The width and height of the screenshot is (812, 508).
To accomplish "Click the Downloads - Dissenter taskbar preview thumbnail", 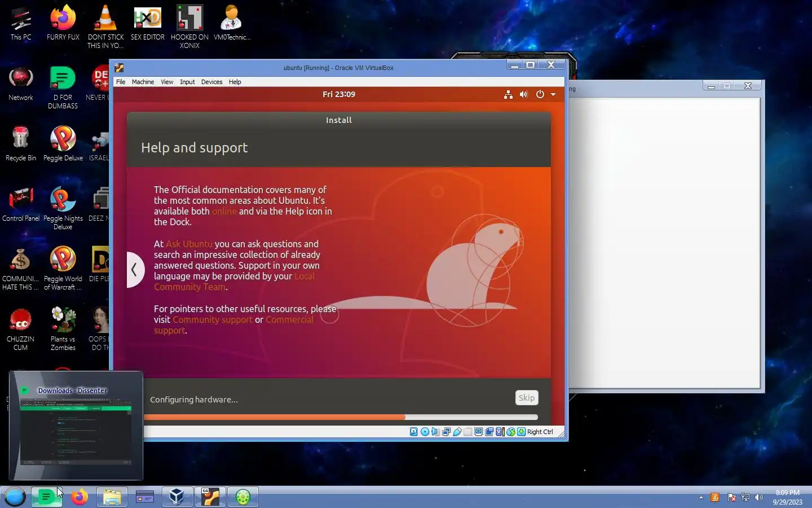I will coord(76,426).
